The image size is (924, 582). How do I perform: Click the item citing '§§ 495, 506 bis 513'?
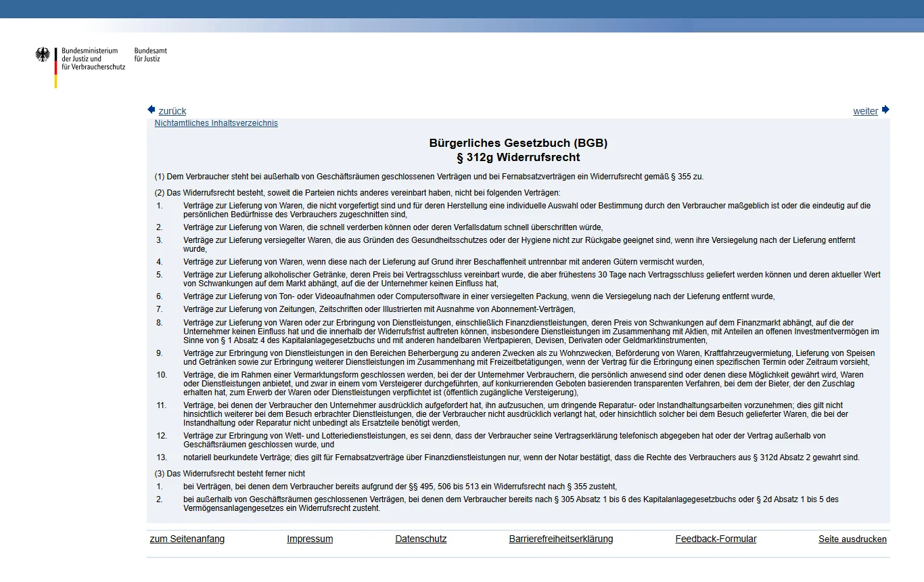coord(400,487)
